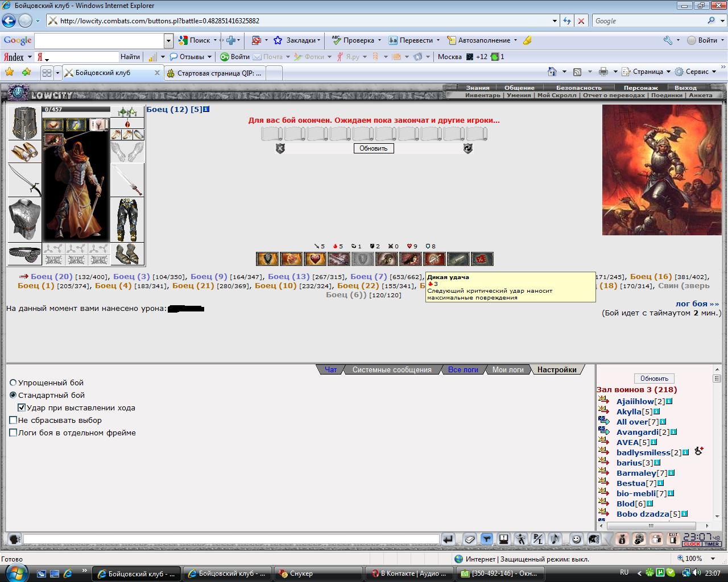
Task: Click info icon next to Боец (12)
Action: 206,109
